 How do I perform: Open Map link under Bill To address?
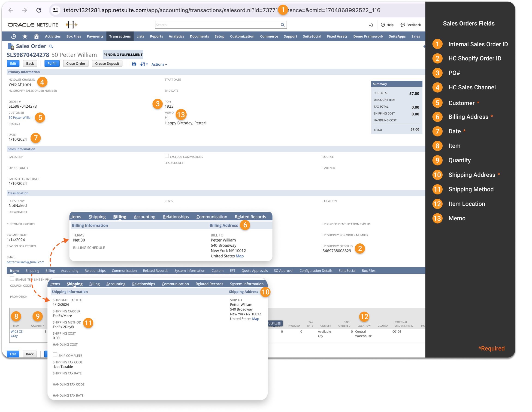pos(240,256)
